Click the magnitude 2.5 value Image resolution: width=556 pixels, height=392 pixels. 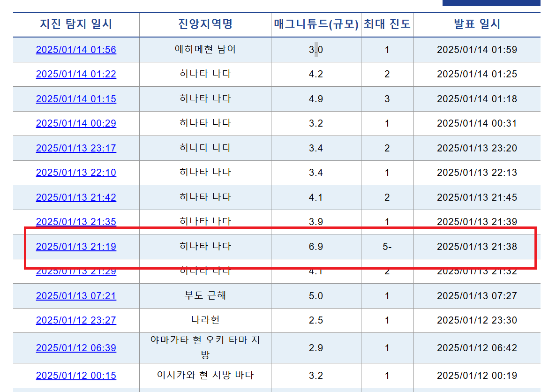[x=316, y=320]
